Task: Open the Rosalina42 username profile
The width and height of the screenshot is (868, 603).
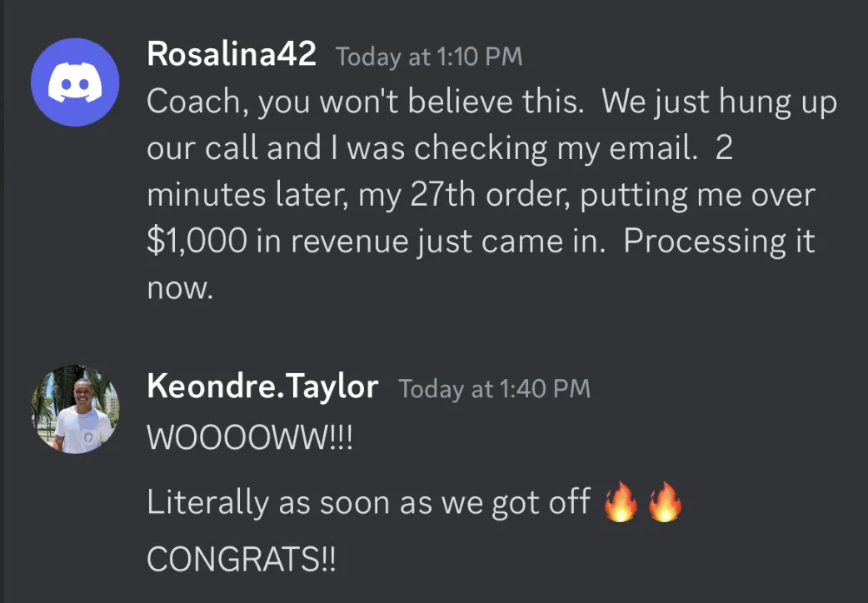Action: [231, 55]
